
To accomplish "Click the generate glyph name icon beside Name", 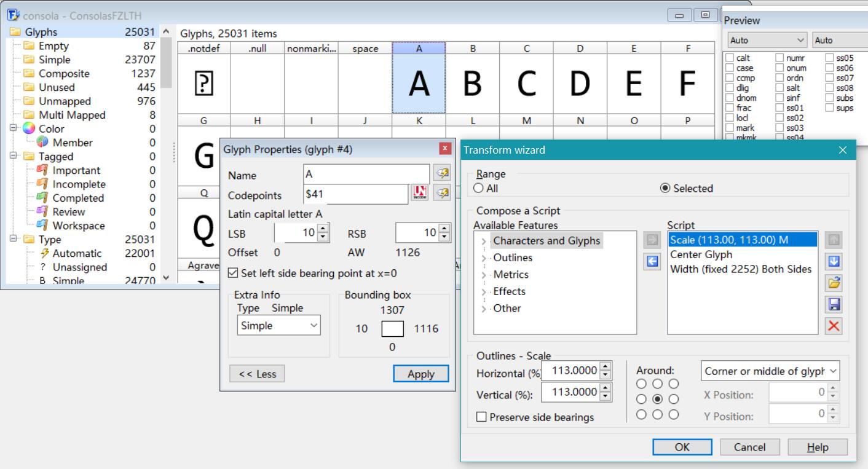I will tap(441, 175).
